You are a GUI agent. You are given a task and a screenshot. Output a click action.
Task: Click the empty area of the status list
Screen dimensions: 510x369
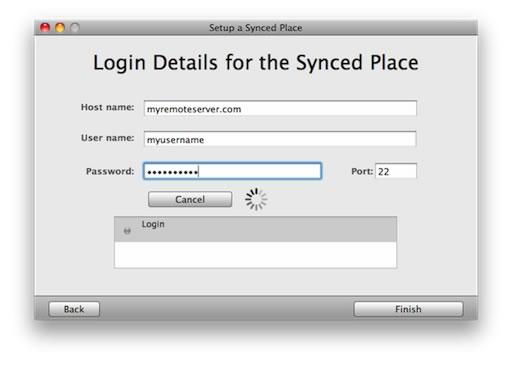(x=255, y=254)
